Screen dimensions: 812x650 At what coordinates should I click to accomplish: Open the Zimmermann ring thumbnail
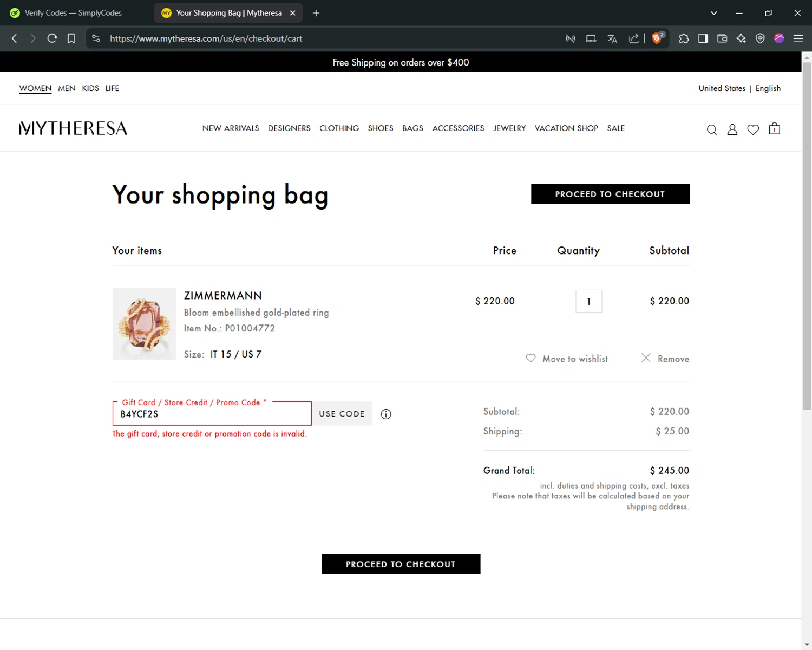click(144, 323)
